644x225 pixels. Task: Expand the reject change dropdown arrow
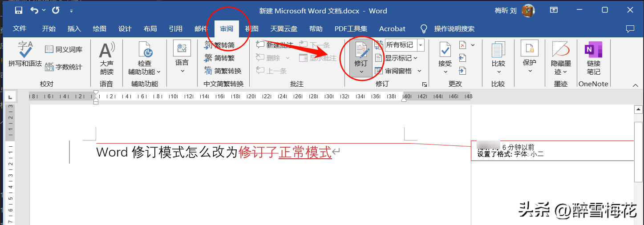pyautogui.click(x=473, y=45)
